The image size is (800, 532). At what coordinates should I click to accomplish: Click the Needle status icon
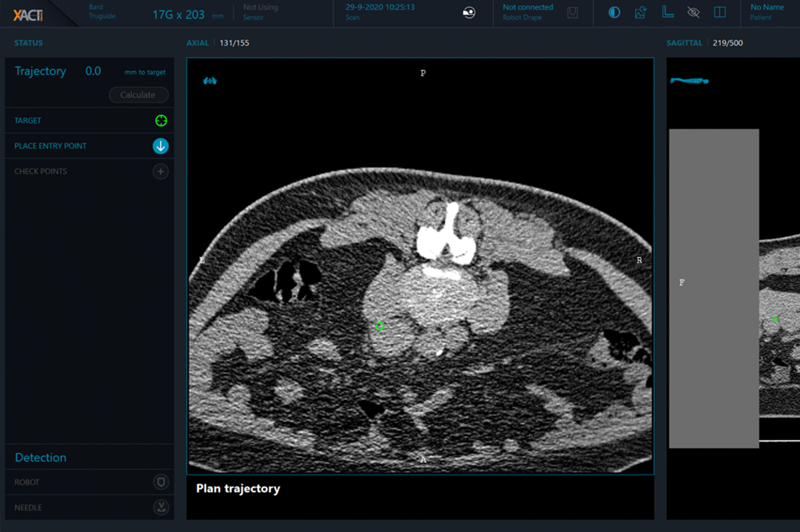pos(161,507)
